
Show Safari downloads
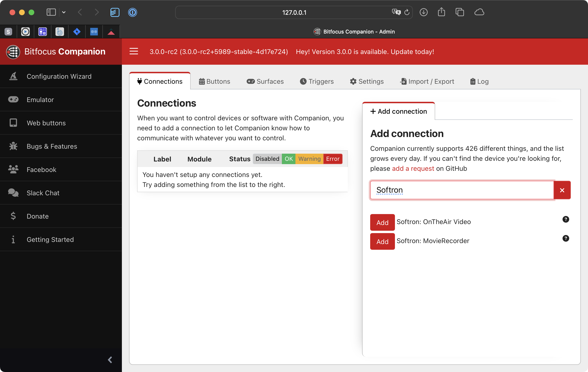tap(424, 12)
